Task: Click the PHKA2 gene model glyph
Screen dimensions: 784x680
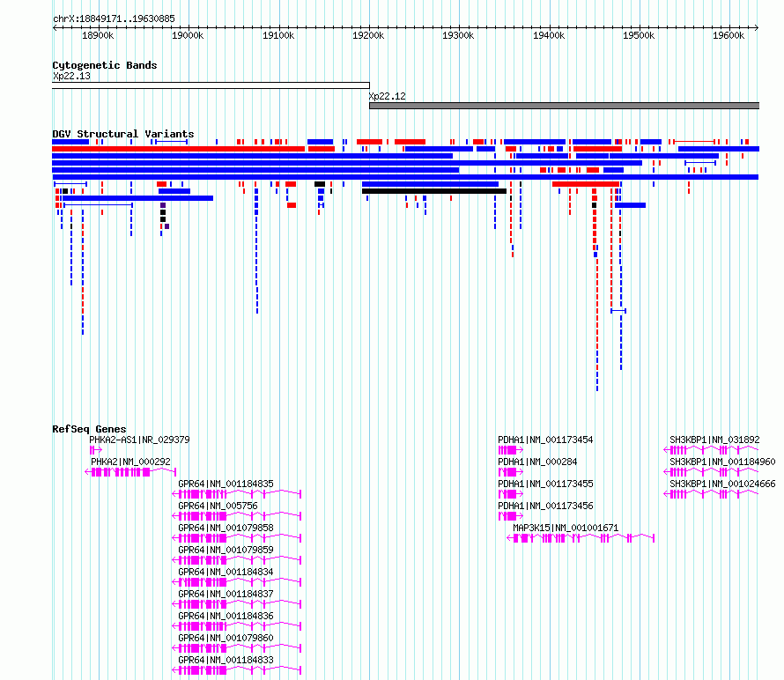Action: click(x=130, y=472)
